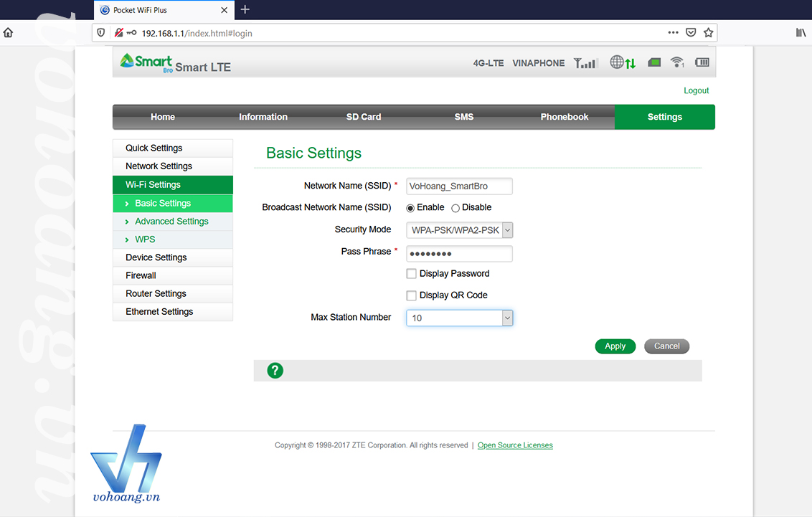Viewport: 812px width, 517px height.
Task: Go to the Information tab
Action: 263,117
